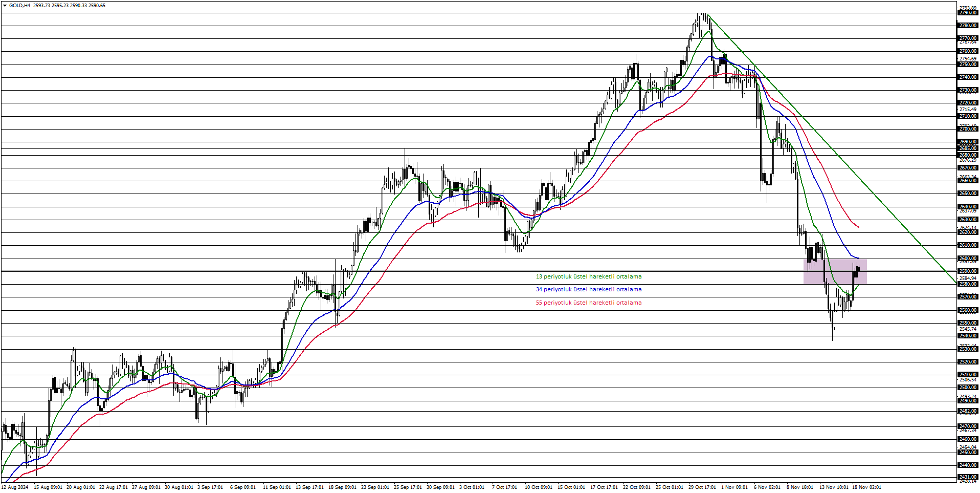Click the 2680.00 price level label
This screenshot has width=980, height=493.
(x=968, y=155)
